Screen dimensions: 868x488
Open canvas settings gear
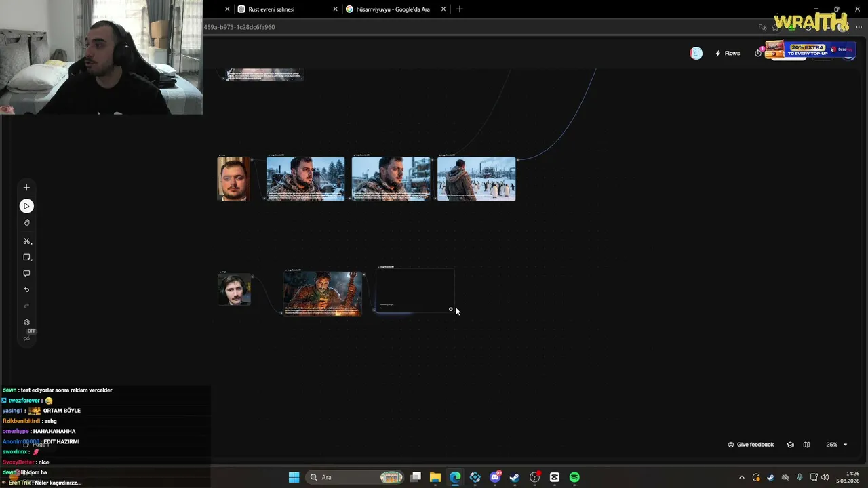pyautogui.click(x=26, y=323)
